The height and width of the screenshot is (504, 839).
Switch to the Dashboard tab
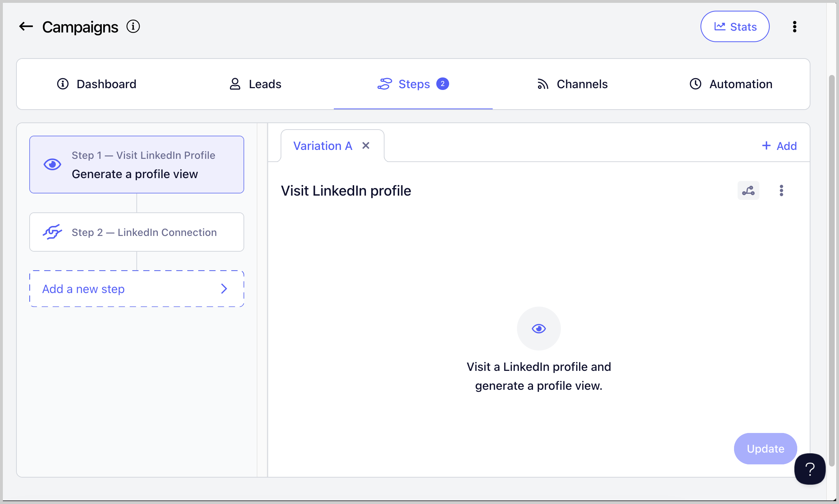pyautogui.click(x=96, y=84)
